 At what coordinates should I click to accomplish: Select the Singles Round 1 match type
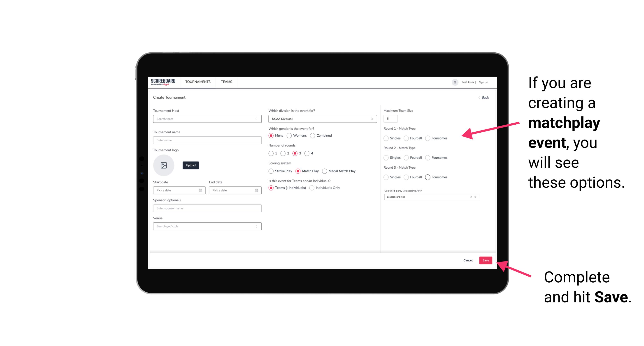coord(386,138)
